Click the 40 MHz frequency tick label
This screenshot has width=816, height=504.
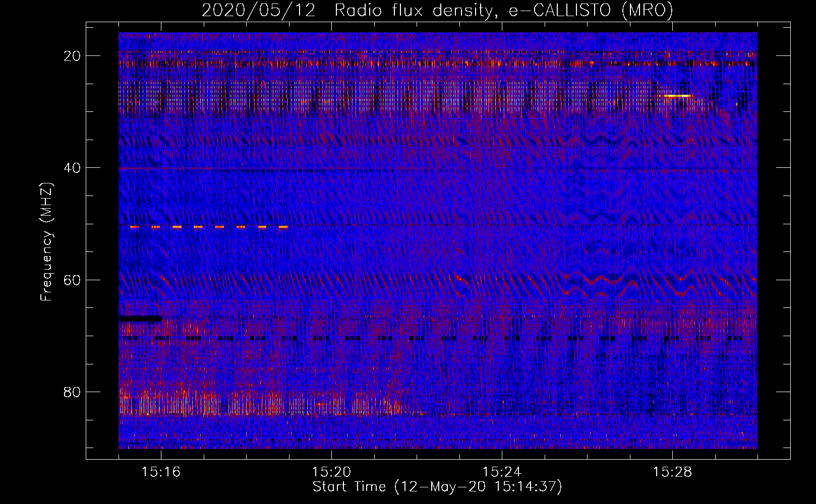(x=72, y=167)
